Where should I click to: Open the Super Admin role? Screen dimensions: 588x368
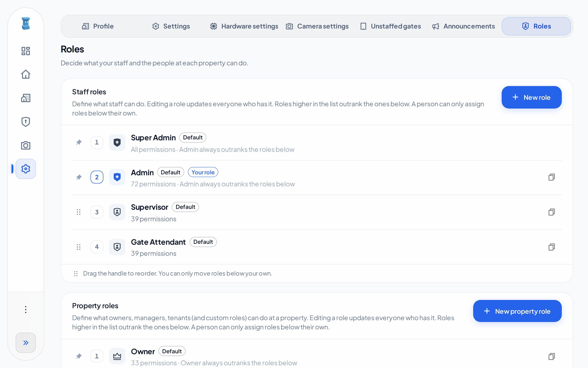(317, 143)
